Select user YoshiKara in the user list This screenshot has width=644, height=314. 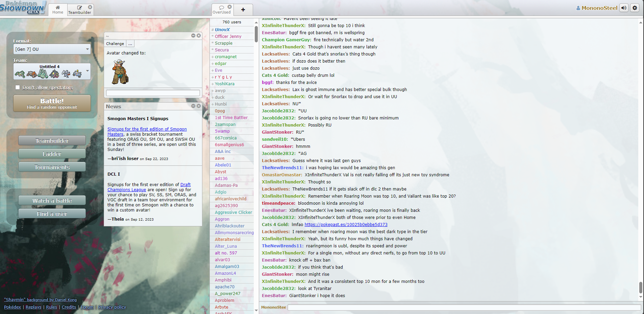pos(232,84)
